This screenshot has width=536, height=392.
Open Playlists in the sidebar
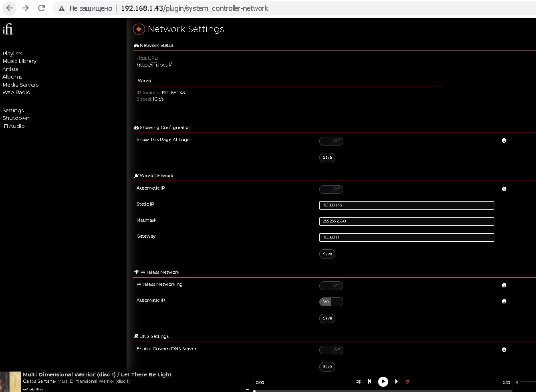12,53
